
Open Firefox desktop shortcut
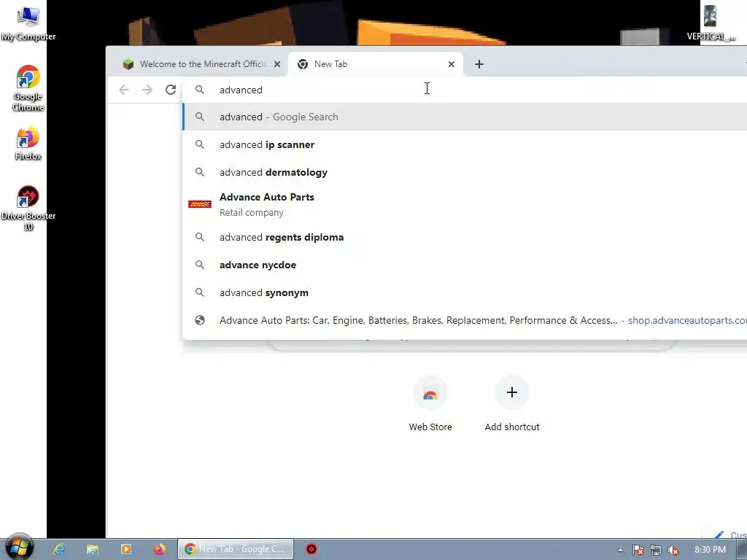[x=28, y=143]
